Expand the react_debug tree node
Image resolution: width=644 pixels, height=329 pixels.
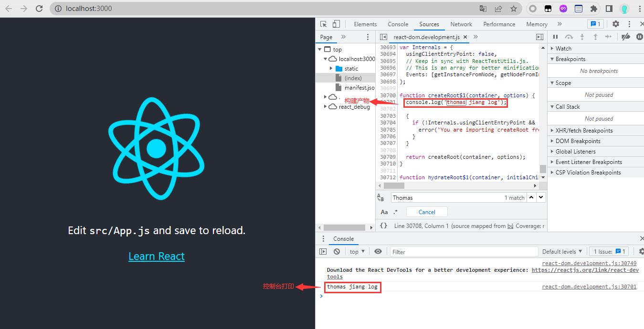point(326,107)
